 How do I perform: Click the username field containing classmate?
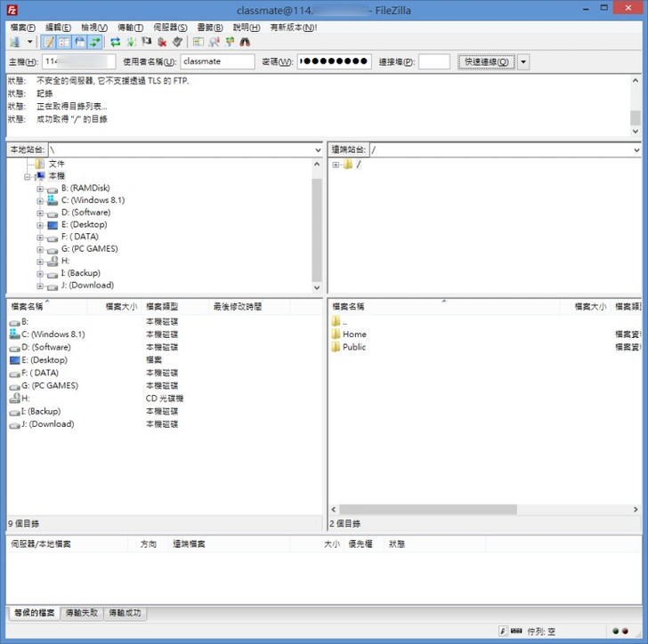pos(217,61)
